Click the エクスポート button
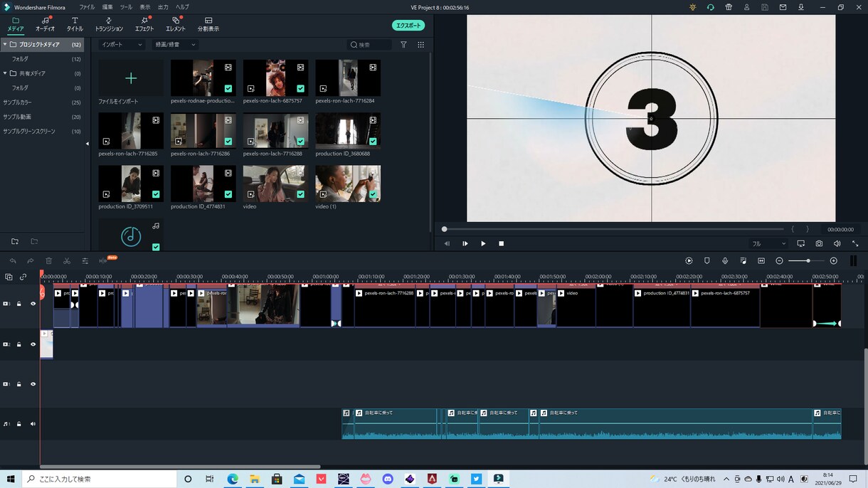 point(408,26)
